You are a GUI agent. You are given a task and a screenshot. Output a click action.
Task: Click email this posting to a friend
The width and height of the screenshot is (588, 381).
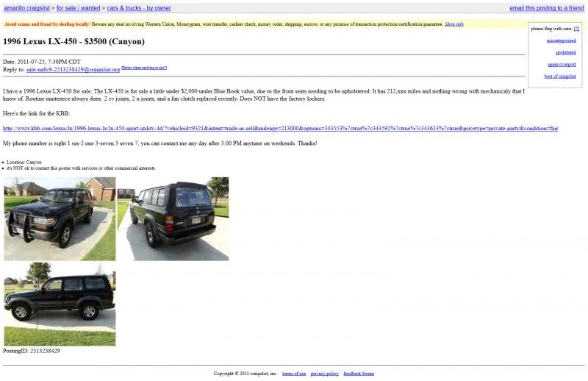(546, 8)
